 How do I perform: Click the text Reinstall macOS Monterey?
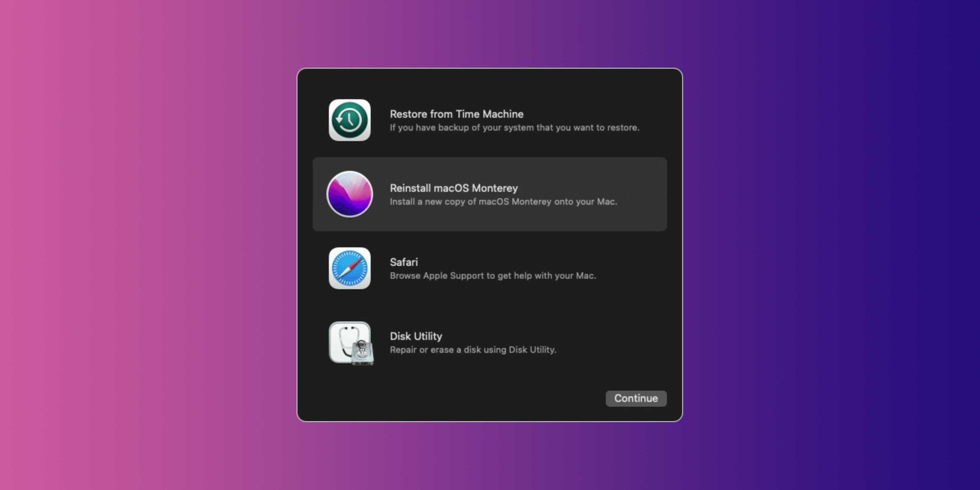pos(453,188)
